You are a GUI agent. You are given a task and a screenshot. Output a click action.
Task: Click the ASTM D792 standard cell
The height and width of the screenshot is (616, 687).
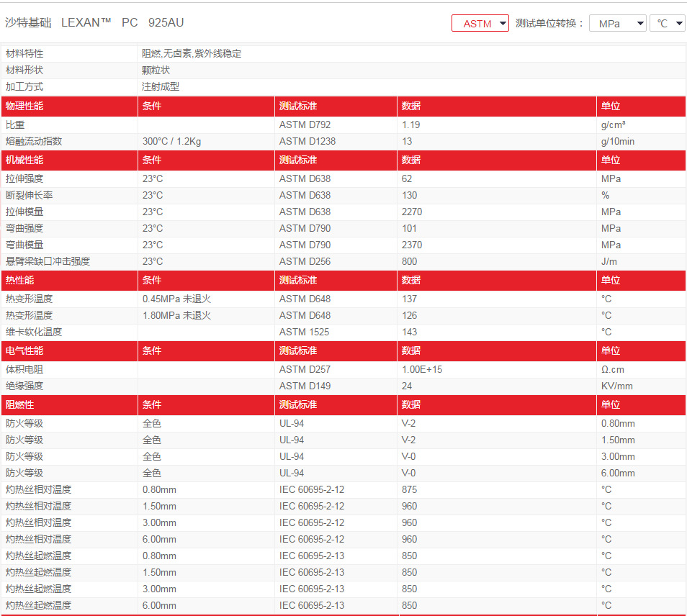tap(305, 124)
